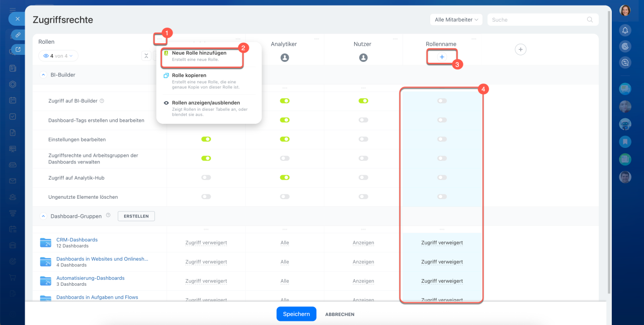Click the Nutzer role person icon
The image size is (644, 325).
point(363,58)
